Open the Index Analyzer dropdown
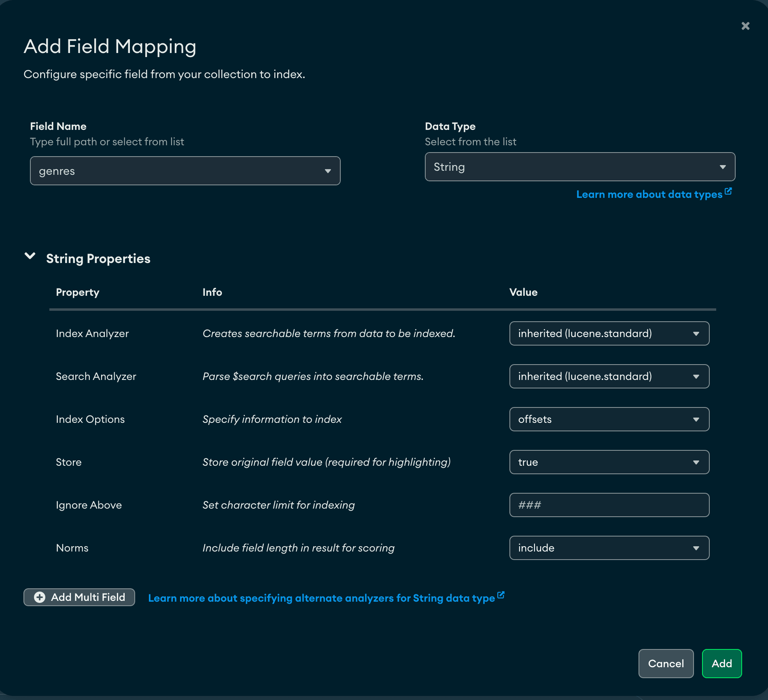This screenshot has width=768, height=700. pyautogui.click(x=609, y=333)
